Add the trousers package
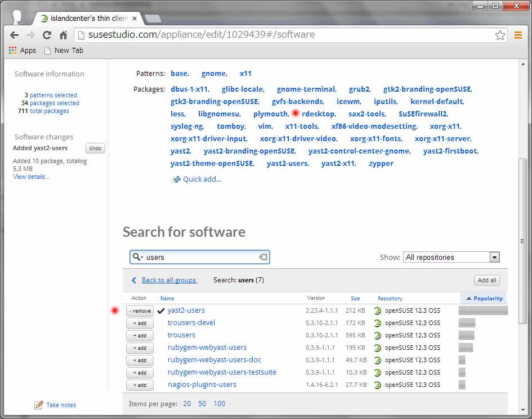532x419 pixels. coord(140,336)
